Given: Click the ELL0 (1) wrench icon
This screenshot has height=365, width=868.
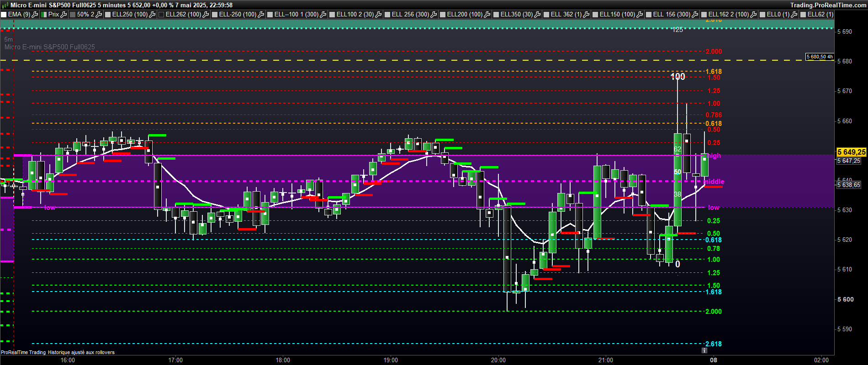Looking at the screenshot, I should coord(794,14).
